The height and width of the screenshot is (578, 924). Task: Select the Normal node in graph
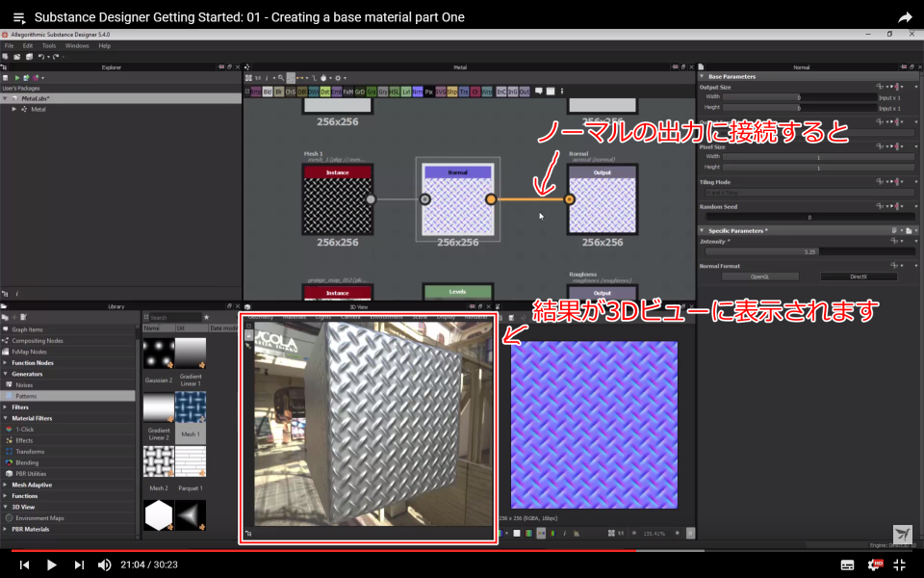[x=458, y=200]
